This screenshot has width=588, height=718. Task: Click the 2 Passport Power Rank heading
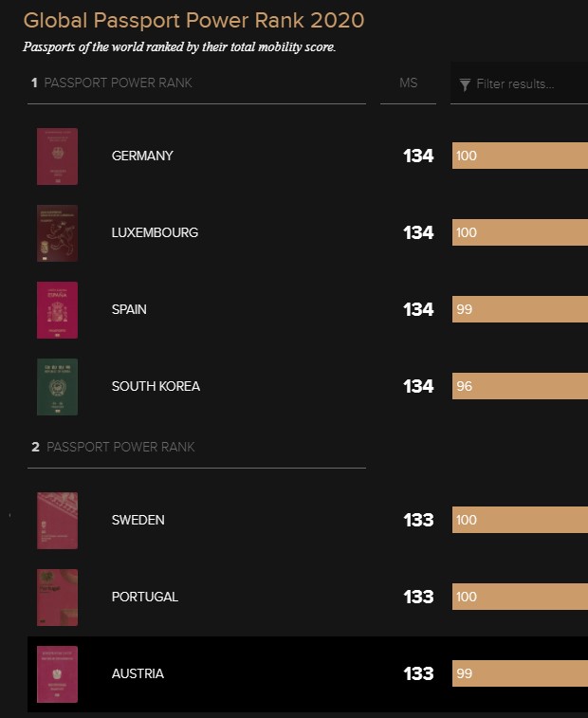(113, 447)
